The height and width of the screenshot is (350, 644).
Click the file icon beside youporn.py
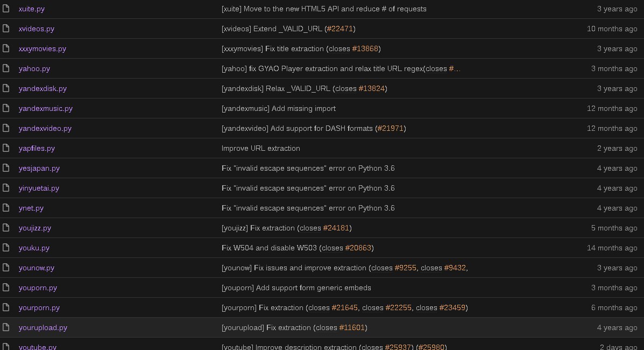[x=6, y=288]
